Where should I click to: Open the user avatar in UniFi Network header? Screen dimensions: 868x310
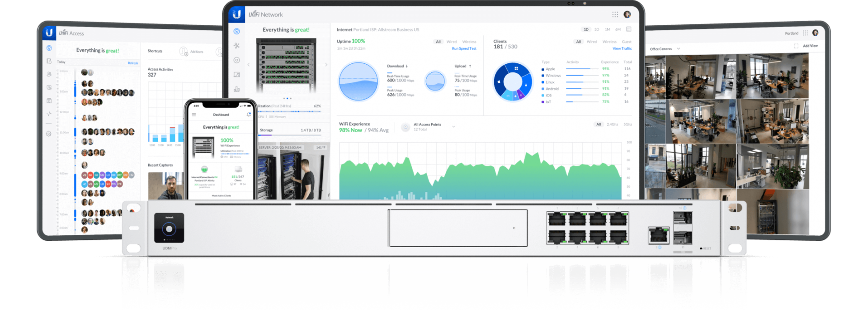point(627,14)
